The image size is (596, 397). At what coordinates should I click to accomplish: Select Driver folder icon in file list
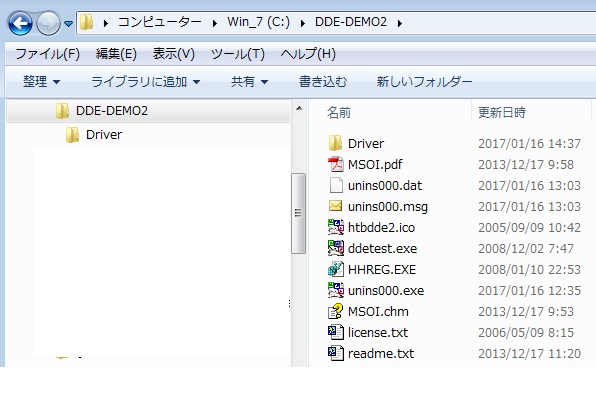(x=335, y=143)
